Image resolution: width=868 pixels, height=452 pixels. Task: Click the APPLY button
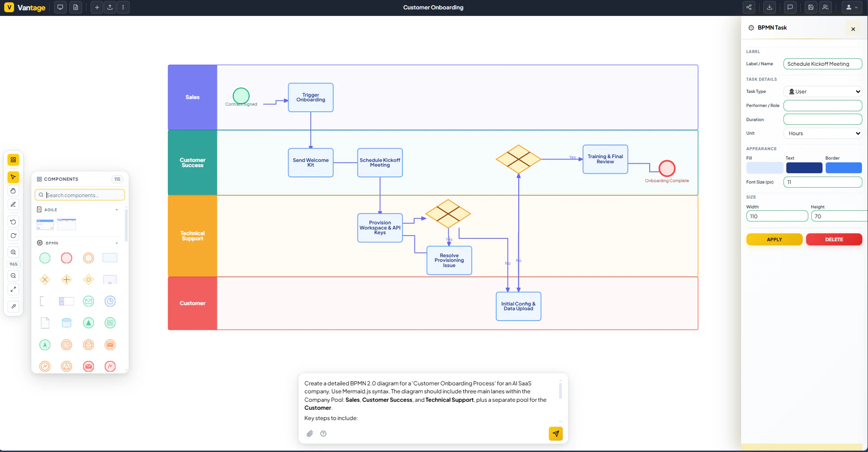pyautogui.click(x=774, y=239)
